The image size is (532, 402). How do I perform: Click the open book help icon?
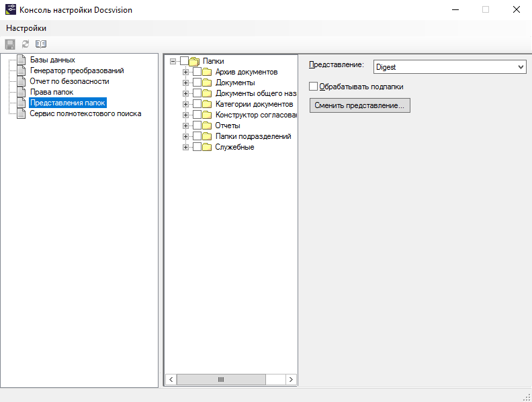click(41, 44)
